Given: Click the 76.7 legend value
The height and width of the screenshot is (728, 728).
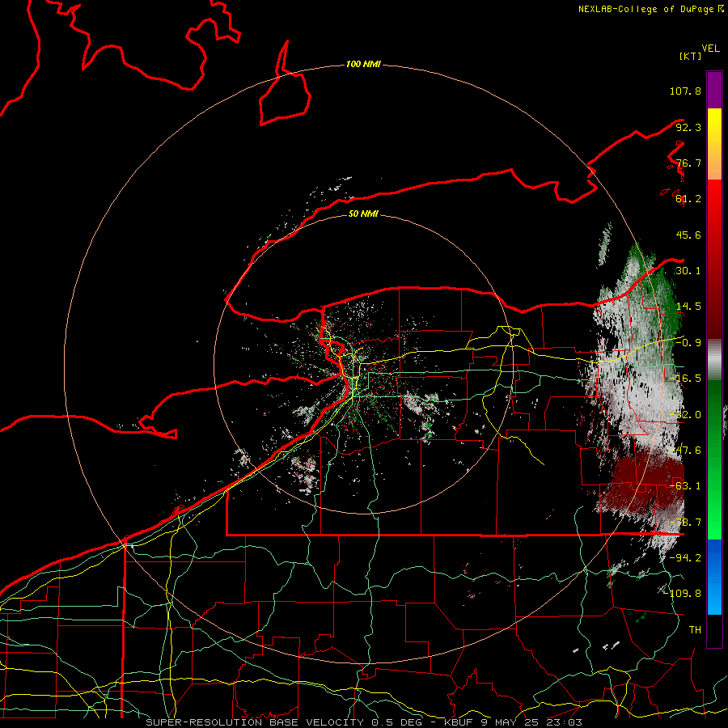Looking at the screenshot, I should pos(688,163).
